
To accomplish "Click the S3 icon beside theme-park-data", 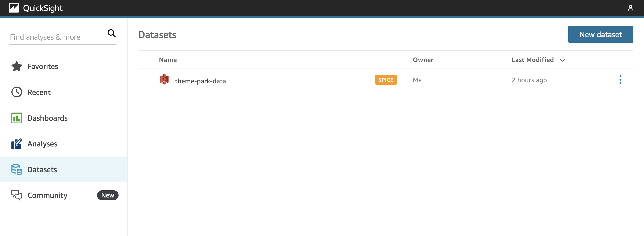I will (x=164, y=79).
